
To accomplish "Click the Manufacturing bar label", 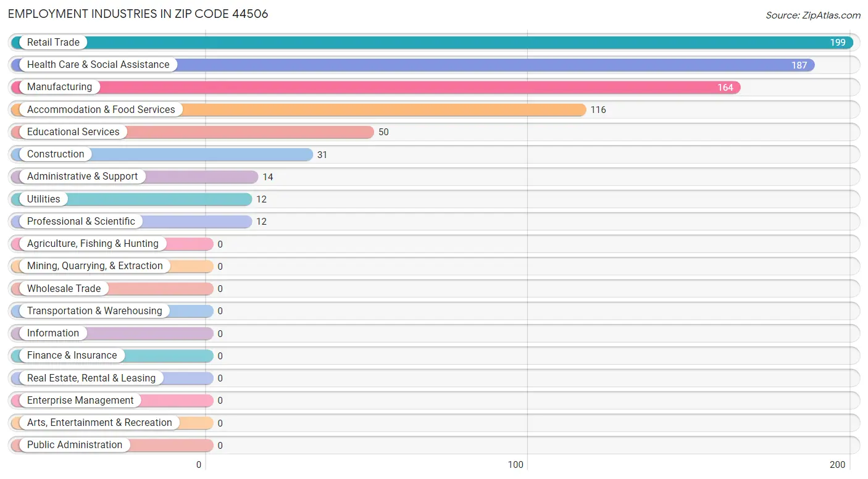I will (x=59, y=87).
